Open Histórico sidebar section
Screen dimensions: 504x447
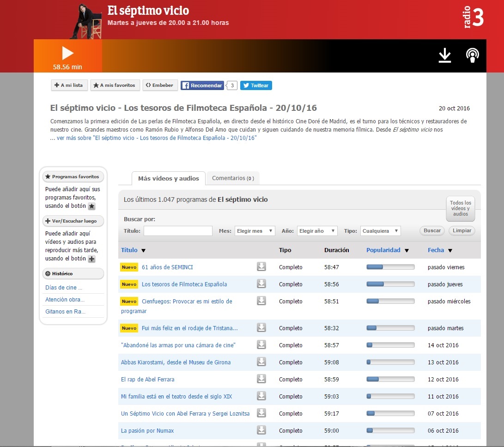(73, 273)
